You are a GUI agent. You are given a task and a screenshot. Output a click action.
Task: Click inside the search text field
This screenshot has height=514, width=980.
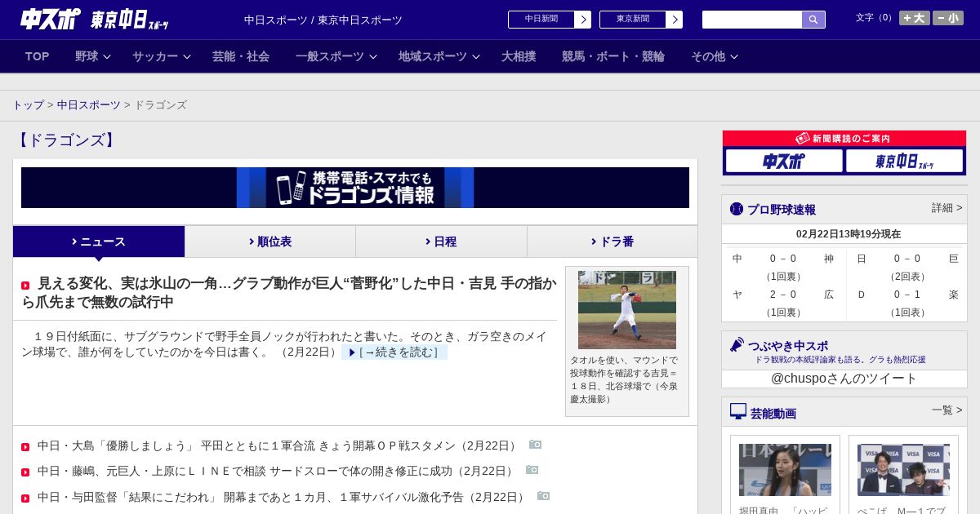point(752,20)
